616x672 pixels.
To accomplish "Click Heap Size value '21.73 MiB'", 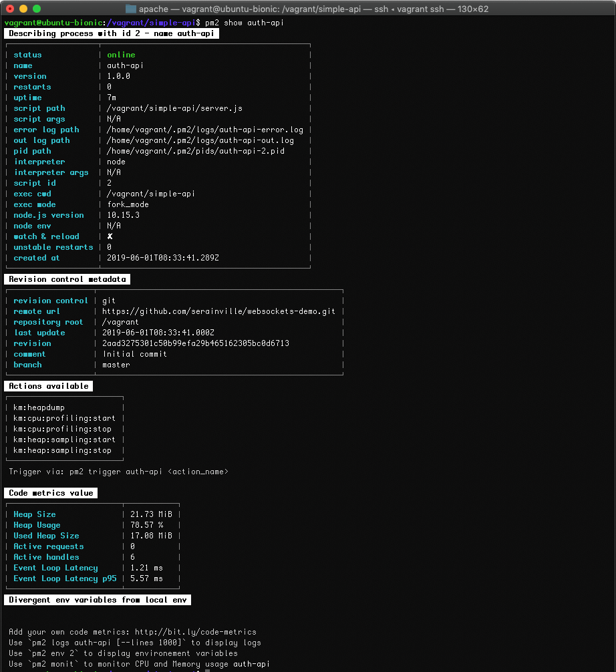I will coord(151,514).
